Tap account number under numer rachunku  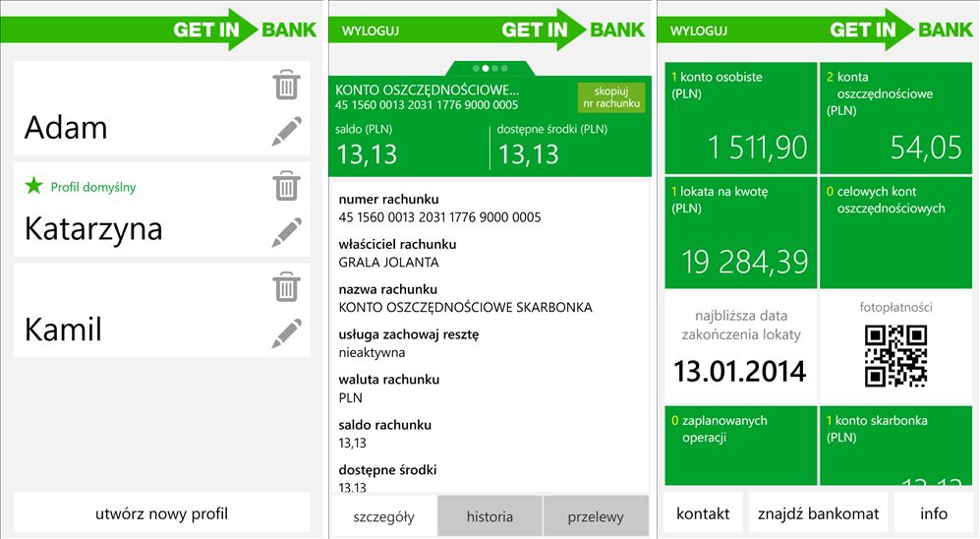point(440,217)
